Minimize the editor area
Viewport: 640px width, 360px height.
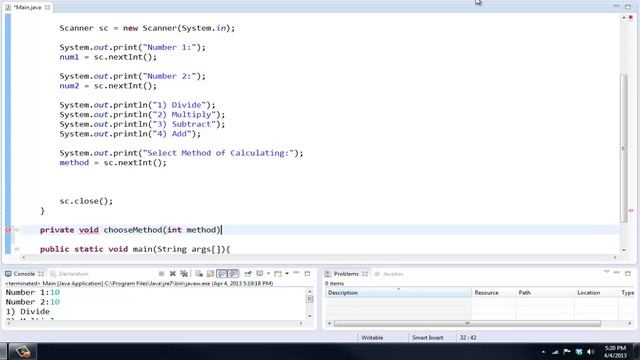pyautogui.click(x=616, y=6)
